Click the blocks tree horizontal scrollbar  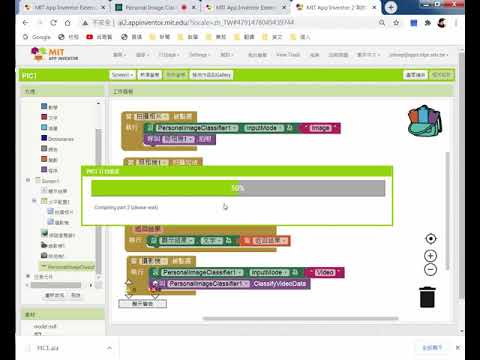pos(56,285)
